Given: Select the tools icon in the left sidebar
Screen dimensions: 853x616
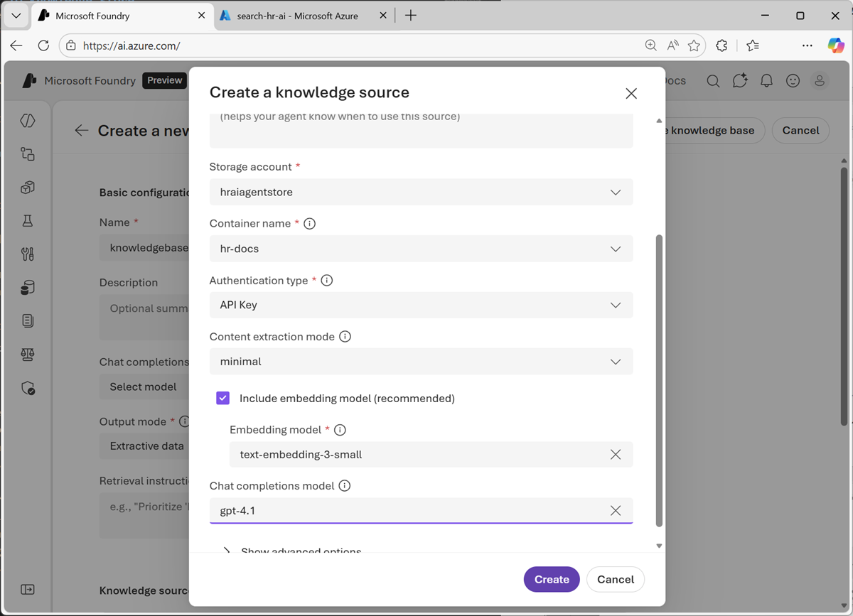Looking at the screenshot, I should [27, 254].
